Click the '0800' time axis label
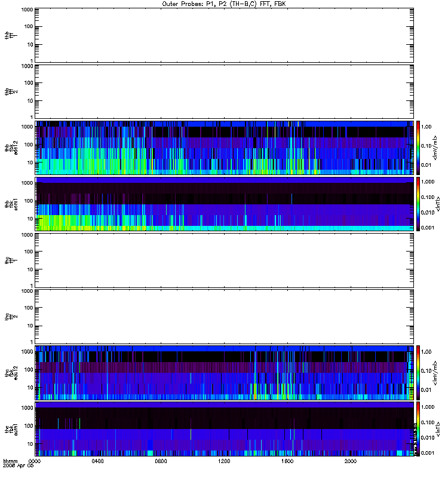Viewport: 448px width, 478px height. point(161,461)
